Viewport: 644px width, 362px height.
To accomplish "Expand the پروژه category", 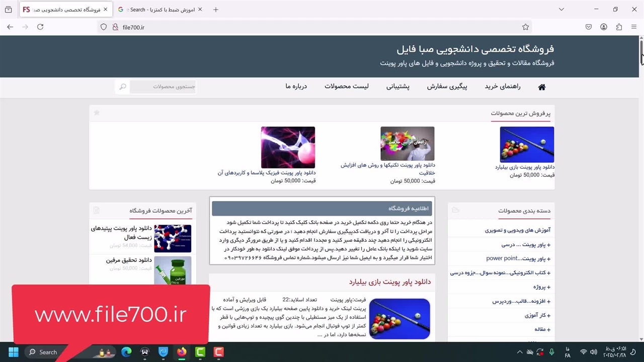I will tap(541, 287).
